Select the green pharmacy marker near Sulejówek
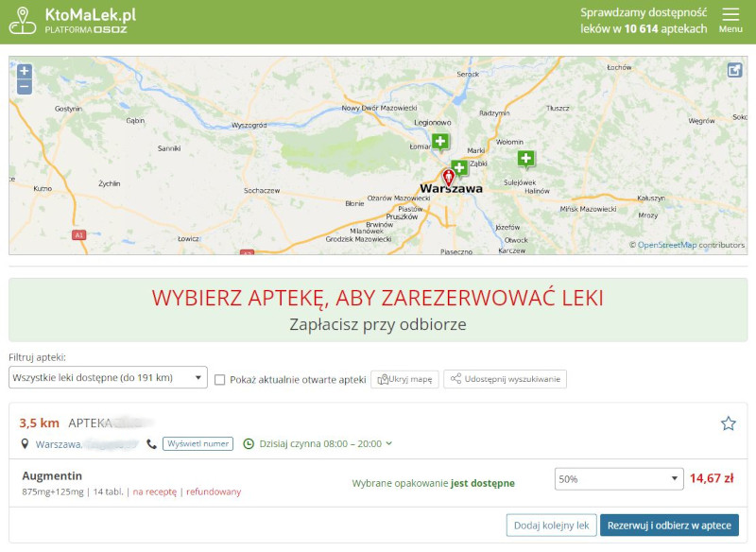This screenshot has width=756, height=552. [x=525, y=159]
